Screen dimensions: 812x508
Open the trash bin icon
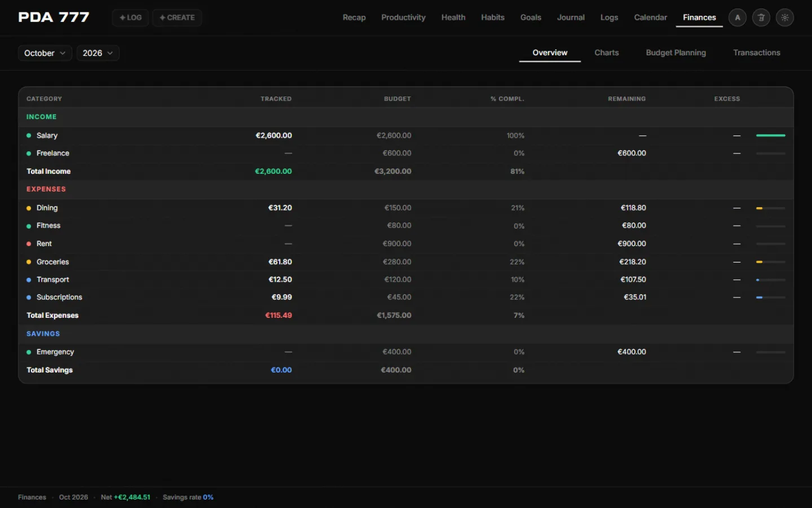(x=761, y=17)
